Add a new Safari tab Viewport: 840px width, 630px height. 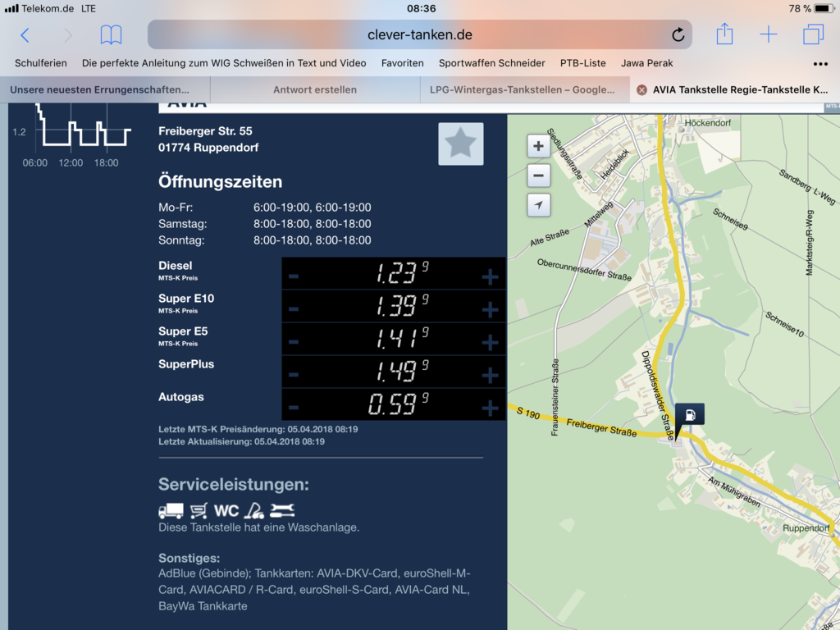[768, 34]
